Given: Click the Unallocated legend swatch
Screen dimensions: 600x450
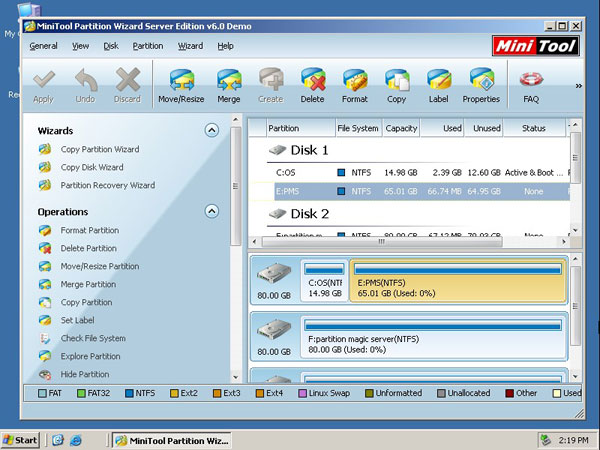Looking at the screenshot, I should (441, 393).
